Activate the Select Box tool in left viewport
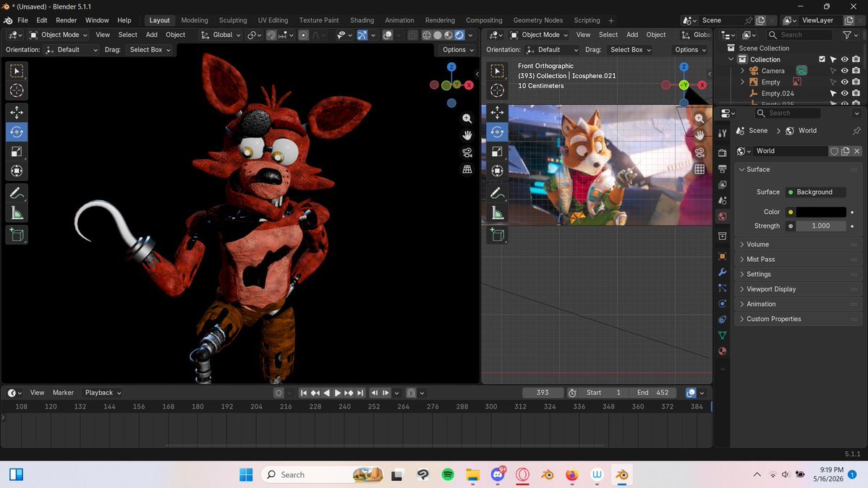The image size is (868, 488). [17, 70]
